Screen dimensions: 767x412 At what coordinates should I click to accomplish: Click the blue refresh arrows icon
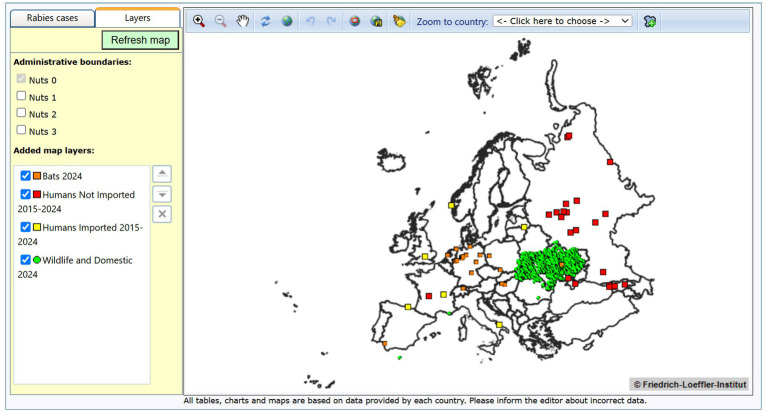(x=265, y=21)
